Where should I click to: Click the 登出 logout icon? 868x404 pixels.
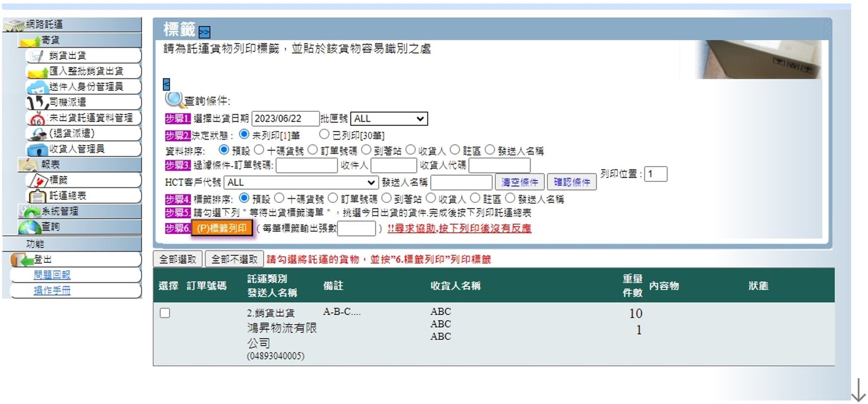coord(22,260)
